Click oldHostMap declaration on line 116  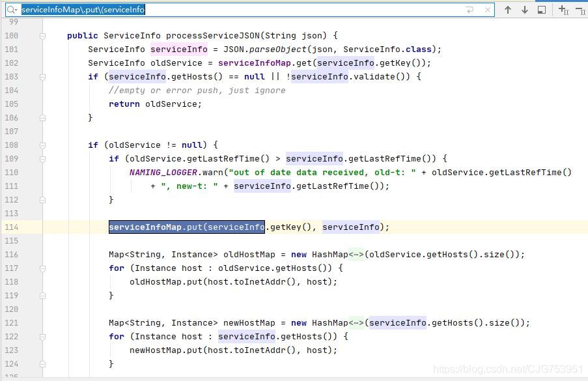[x=249, y=255]
